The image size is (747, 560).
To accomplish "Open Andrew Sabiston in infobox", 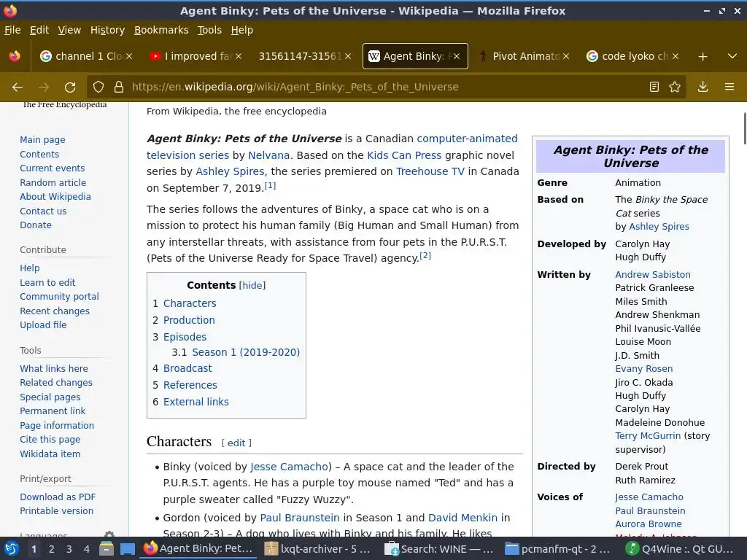I will [x=653, y=274].
